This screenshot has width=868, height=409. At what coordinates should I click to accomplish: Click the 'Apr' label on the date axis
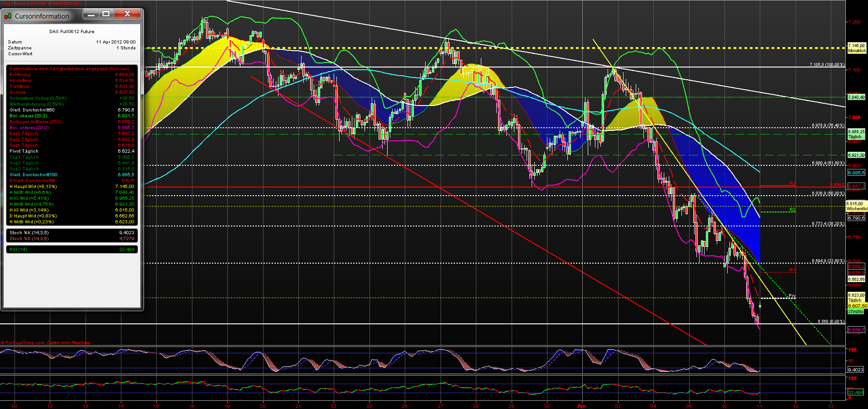(582, 406)
